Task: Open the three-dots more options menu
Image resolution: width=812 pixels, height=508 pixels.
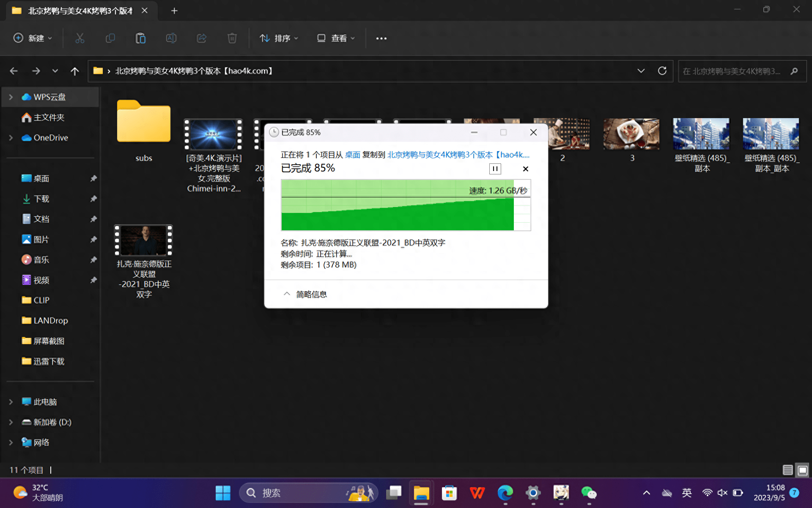Action: point(381,38)
